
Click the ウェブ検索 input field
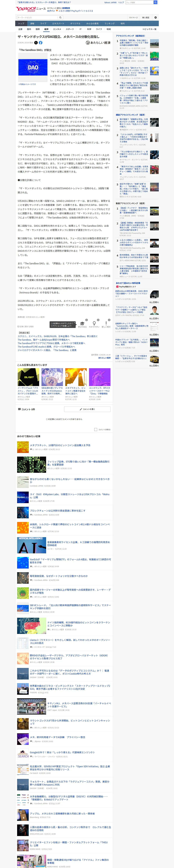click(x=139, y=2)
